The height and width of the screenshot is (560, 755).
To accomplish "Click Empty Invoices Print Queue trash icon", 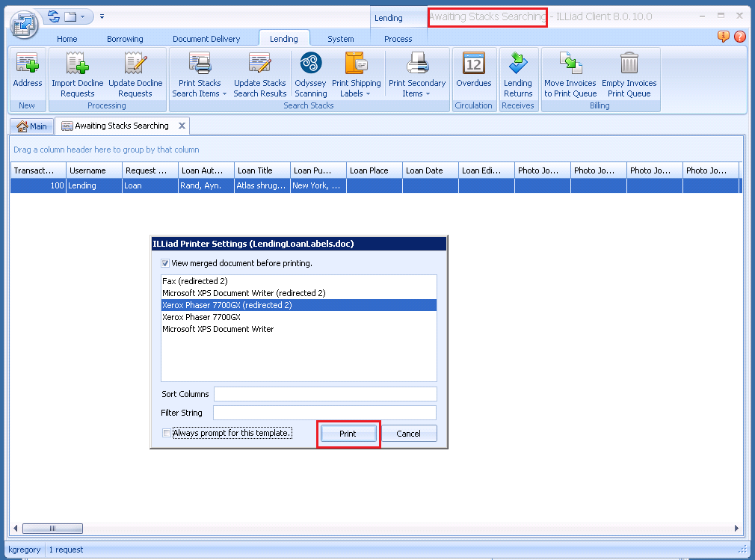I will (629, 65).
